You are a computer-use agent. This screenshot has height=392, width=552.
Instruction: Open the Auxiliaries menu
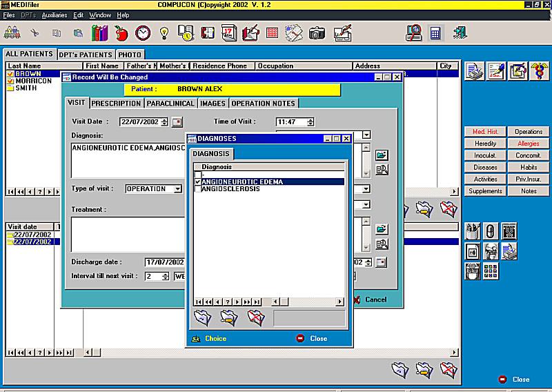point(55,15)
